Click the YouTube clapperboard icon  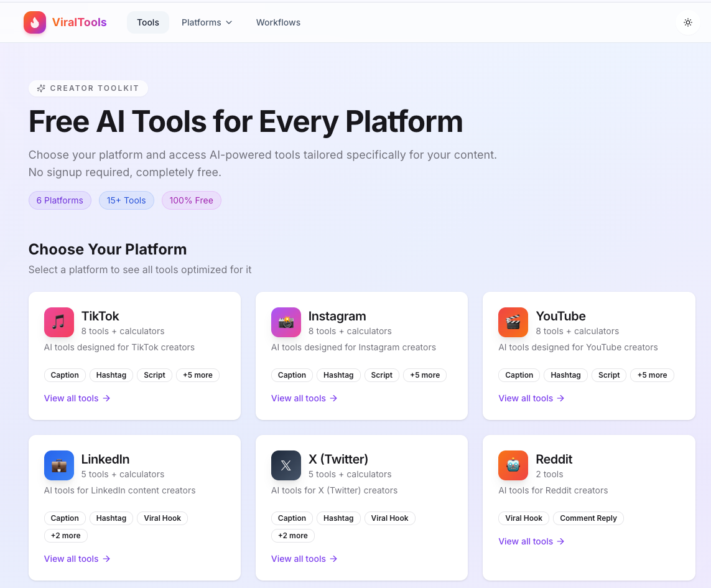(513, 322)
